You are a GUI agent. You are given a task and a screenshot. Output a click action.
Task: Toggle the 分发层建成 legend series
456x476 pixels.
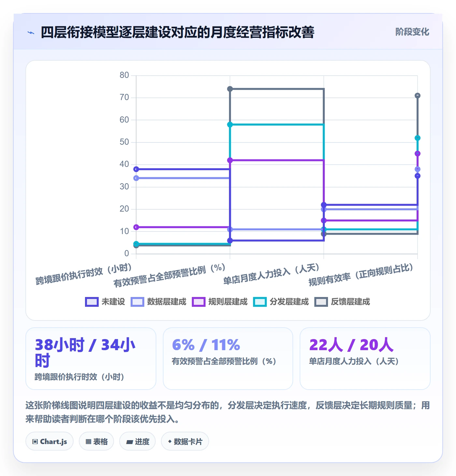tap(281, 302)
